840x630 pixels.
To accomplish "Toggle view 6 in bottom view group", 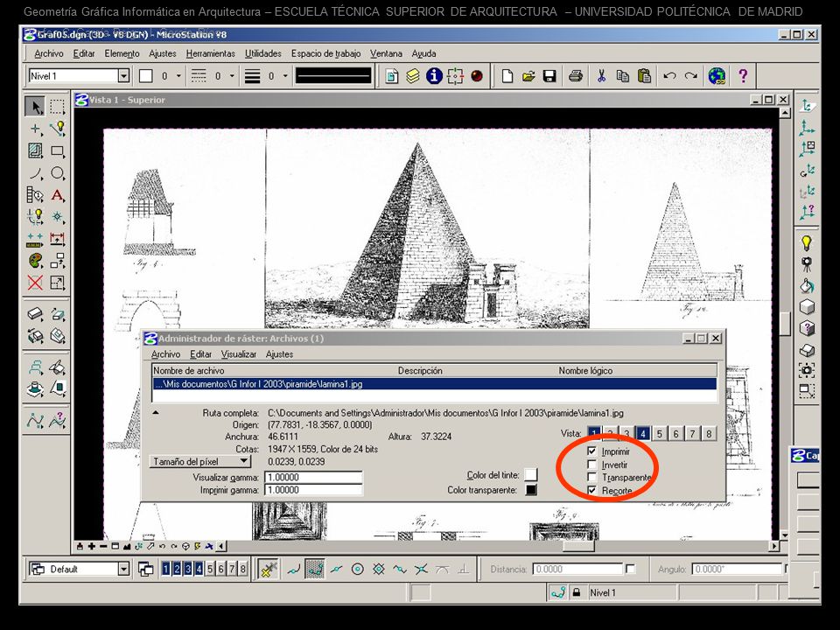I will pos(220,569).
